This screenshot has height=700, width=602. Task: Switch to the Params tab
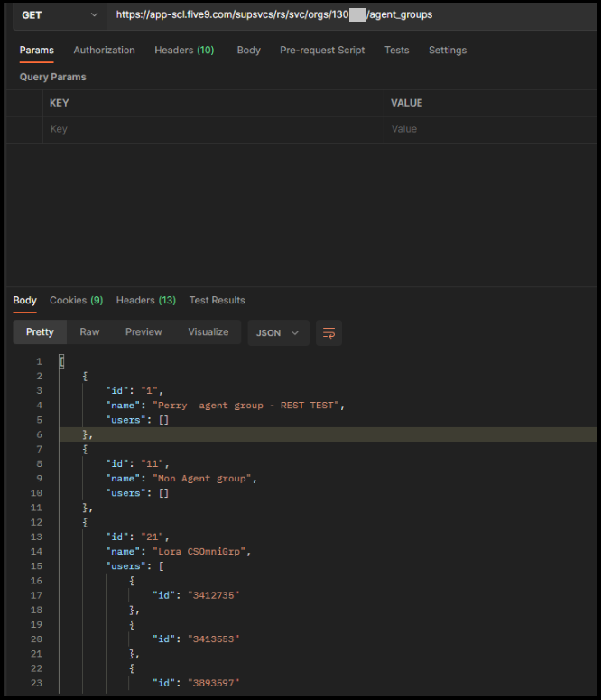[37, 50]
